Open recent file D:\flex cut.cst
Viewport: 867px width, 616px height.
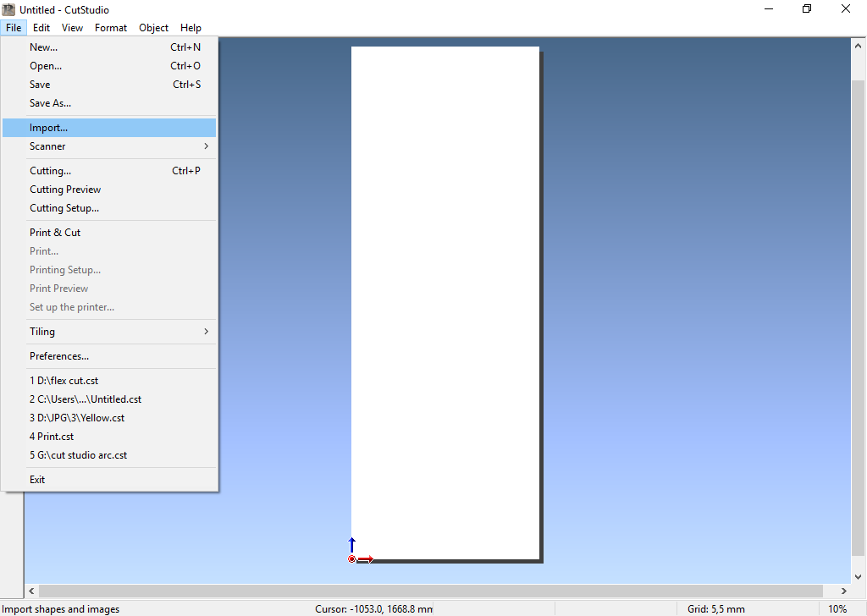(x=109, y=381)
